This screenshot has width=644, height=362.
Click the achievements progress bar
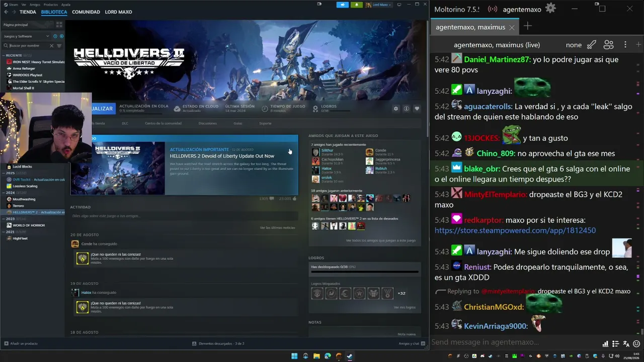click(x=365, y=272)
